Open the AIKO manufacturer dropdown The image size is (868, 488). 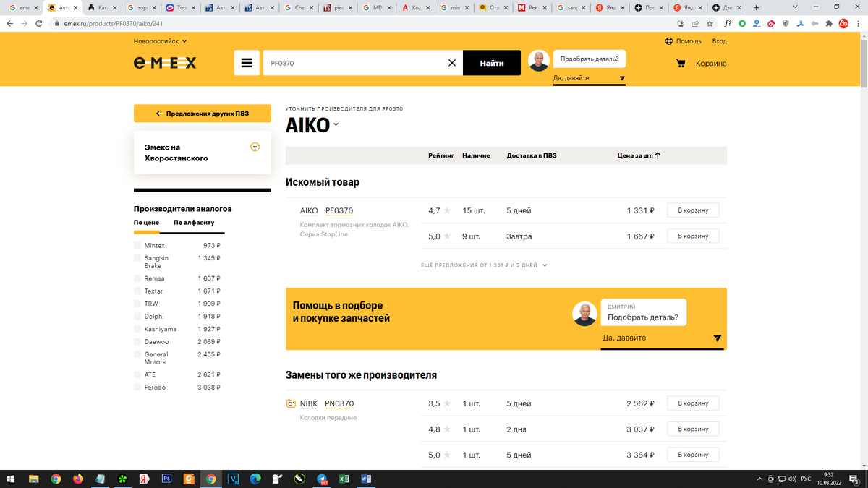[x=312, y=124]
